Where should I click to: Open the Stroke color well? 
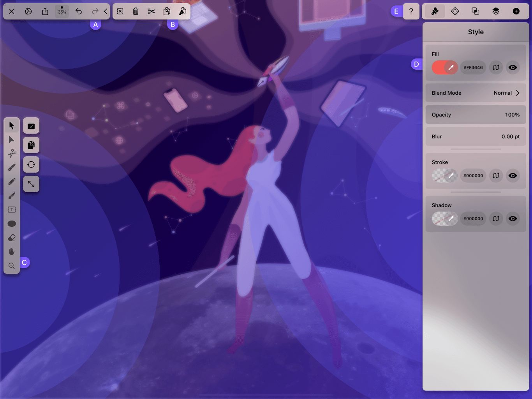tap(439, 176)
